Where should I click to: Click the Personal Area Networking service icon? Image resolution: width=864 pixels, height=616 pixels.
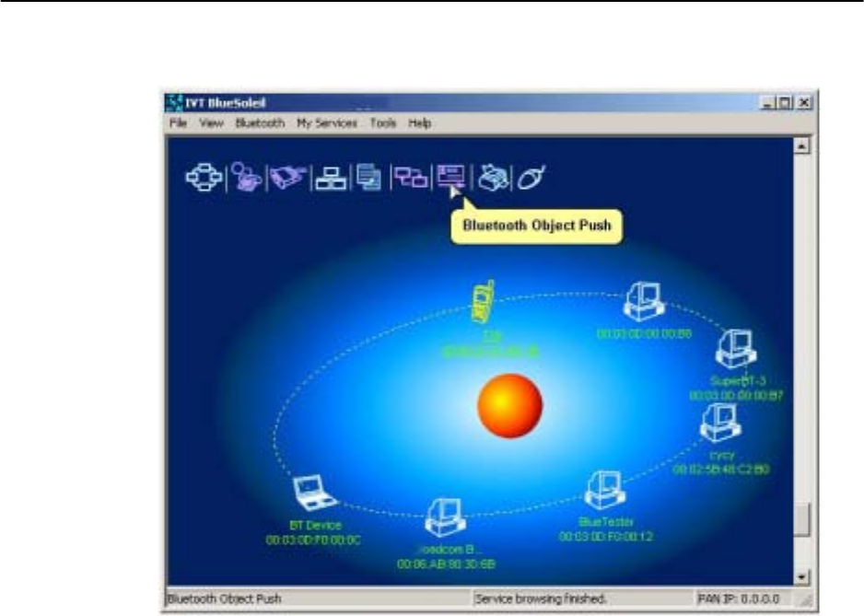204,178
